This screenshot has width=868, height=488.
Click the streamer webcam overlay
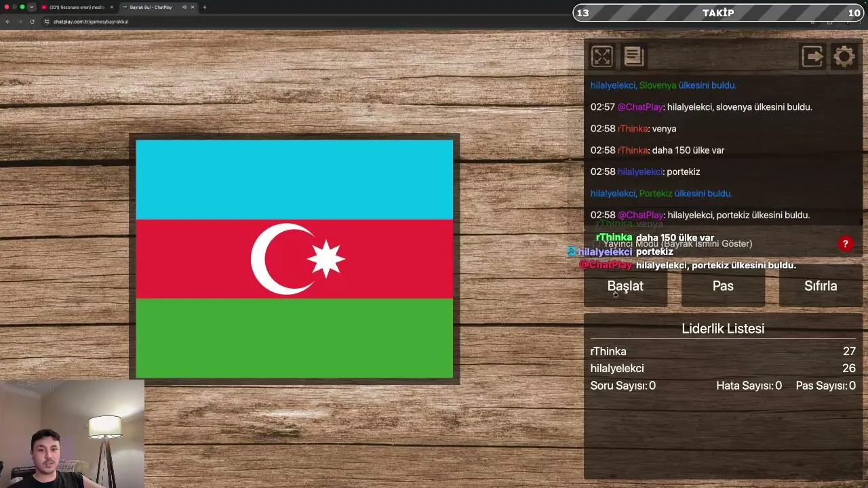[x=72, y=434]
